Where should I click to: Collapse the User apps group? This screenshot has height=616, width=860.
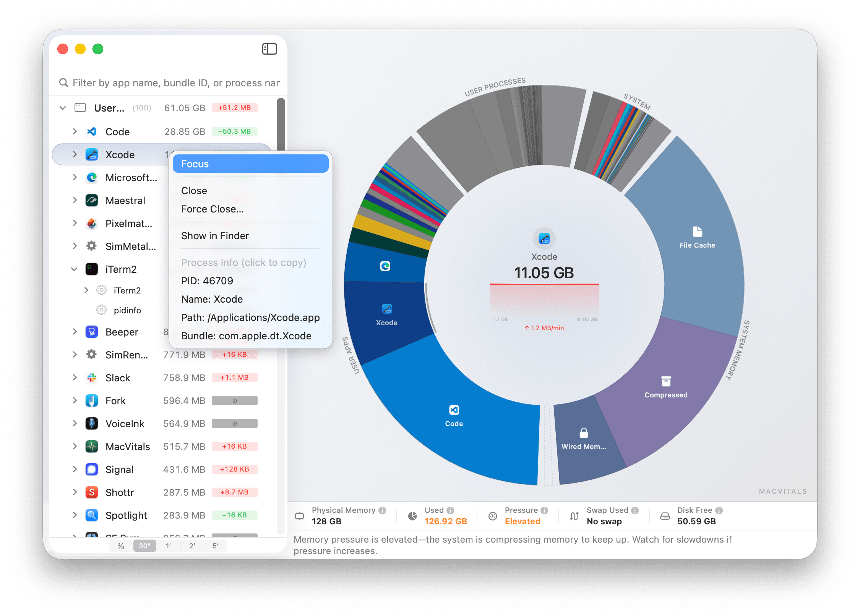(x=63, y=108)
